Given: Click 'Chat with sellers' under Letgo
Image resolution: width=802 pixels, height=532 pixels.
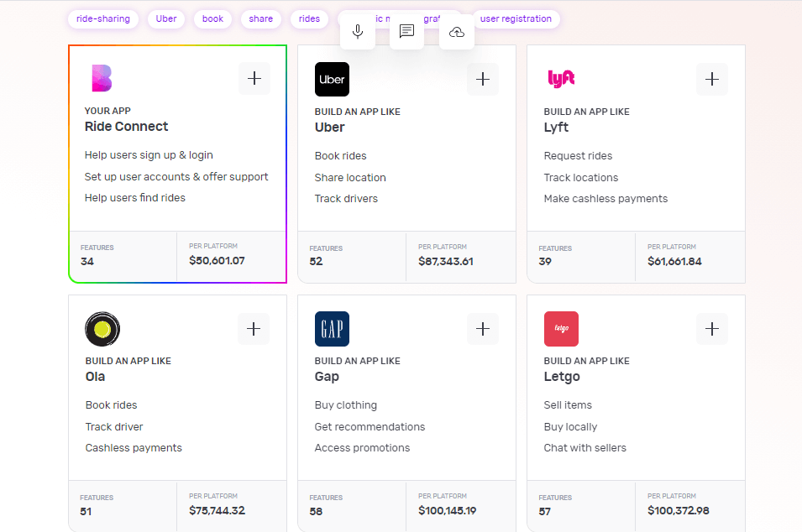Looking at the screenshot, I should pos(585,448).
